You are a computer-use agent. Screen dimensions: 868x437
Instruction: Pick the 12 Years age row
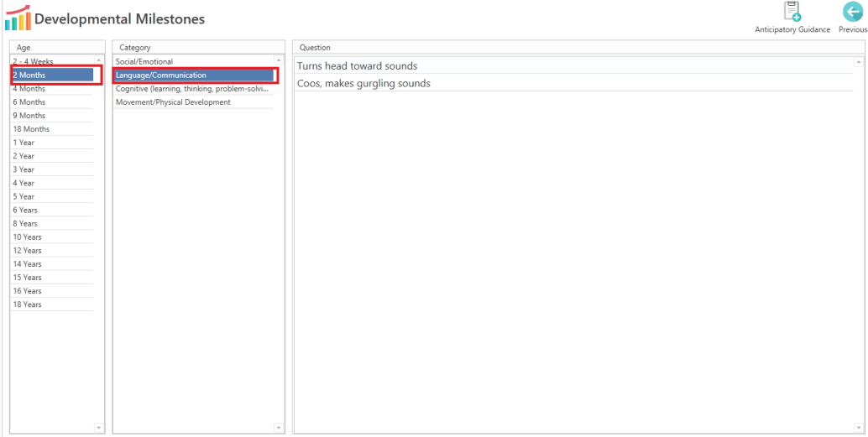(x=52, y=250)
